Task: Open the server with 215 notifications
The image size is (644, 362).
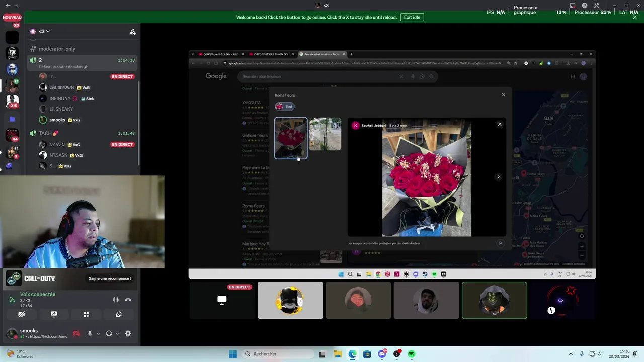Action: [12, 101]
